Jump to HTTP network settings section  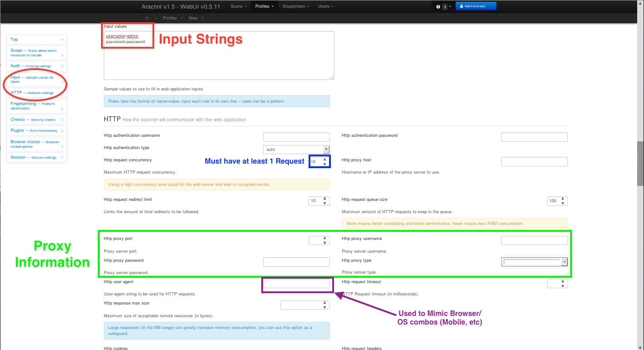click(37, 93)
